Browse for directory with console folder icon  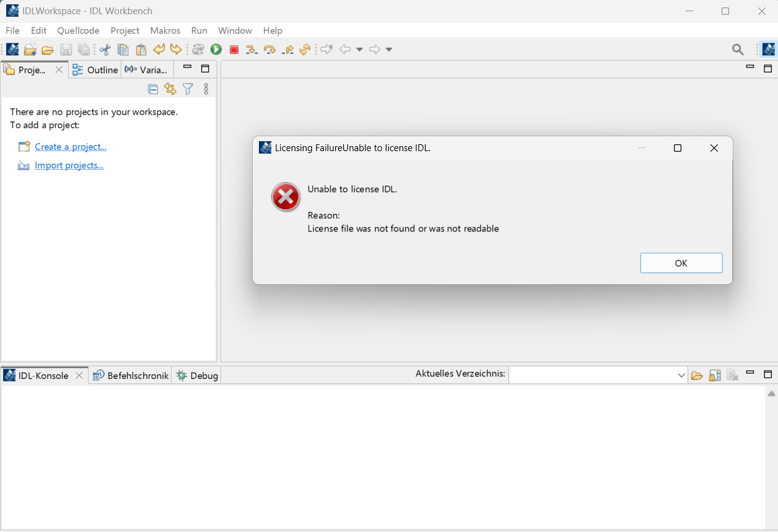coord(697,375)
